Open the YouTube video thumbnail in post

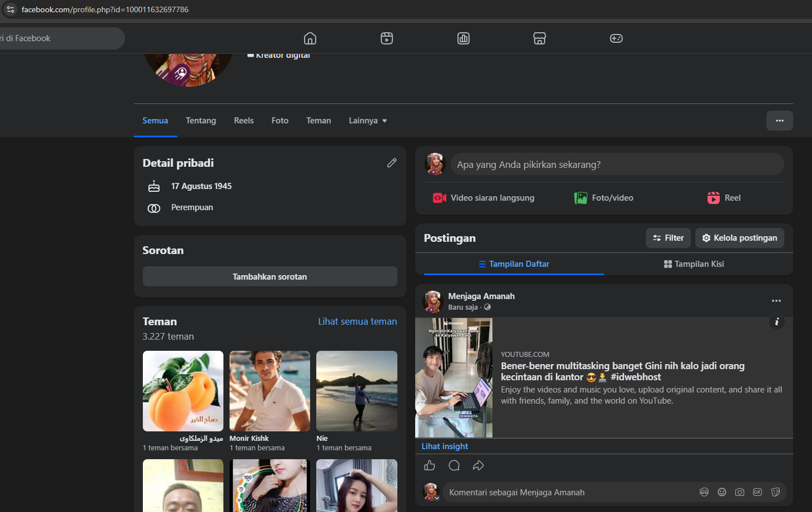coord(454,377)
